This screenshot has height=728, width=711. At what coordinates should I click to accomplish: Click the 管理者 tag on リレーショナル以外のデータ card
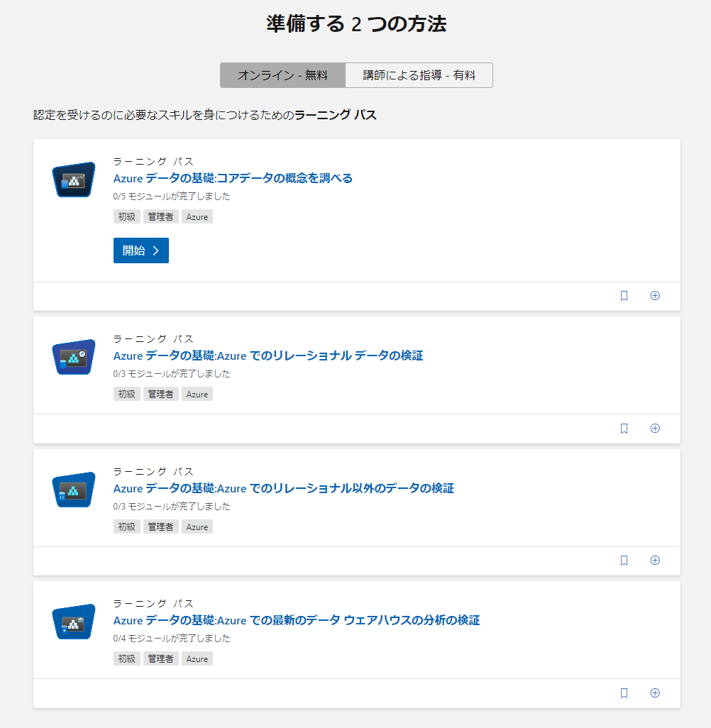click(x=160, y=527)
